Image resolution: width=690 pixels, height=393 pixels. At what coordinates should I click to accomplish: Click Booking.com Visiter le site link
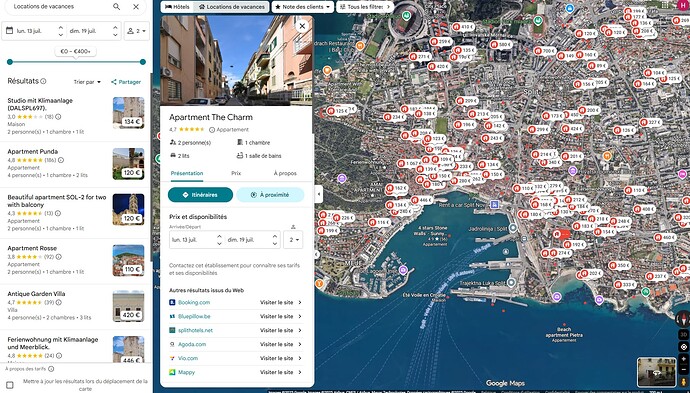281,302
